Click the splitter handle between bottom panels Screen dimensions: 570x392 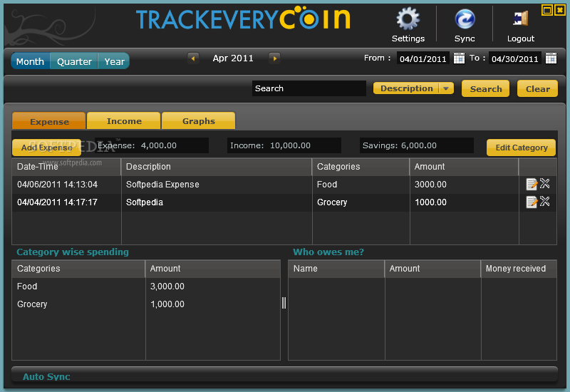click(284, 303)
